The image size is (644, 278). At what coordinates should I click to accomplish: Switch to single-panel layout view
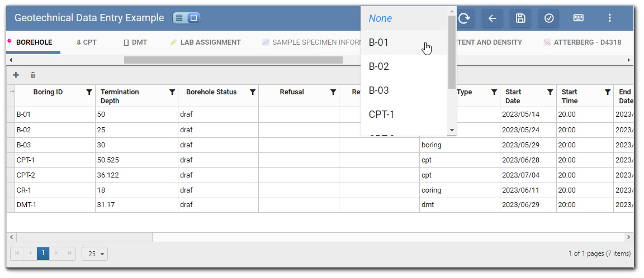tap(193, 18)
